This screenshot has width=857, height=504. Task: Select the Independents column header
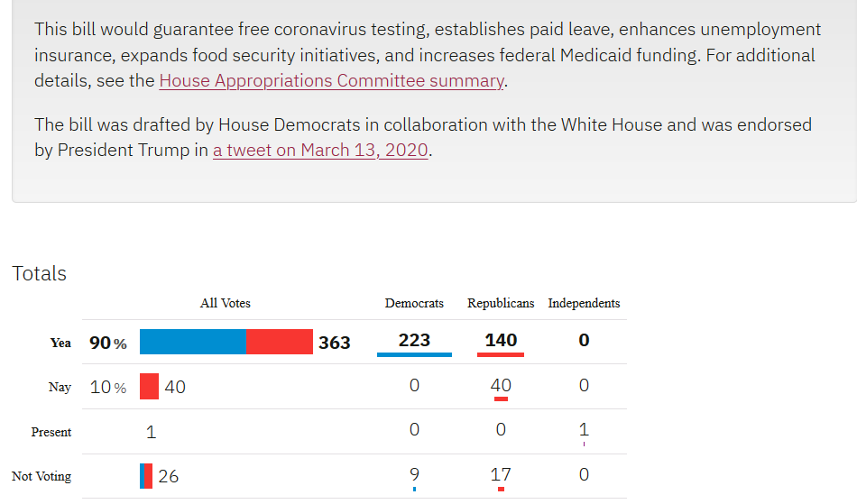click(x=584, y=303)
